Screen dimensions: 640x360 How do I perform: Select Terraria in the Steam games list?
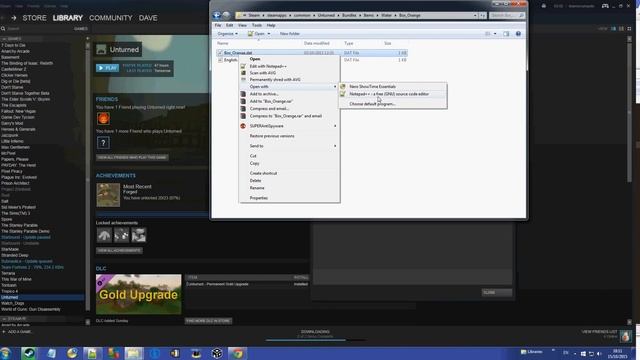(8, 273)
